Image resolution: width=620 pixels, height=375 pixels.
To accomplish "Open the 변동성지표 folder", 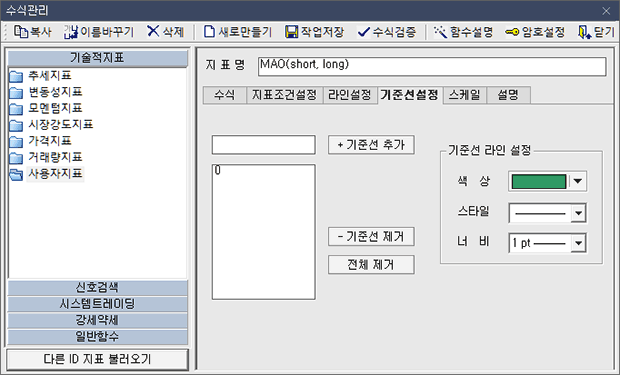I will (45, 92).
